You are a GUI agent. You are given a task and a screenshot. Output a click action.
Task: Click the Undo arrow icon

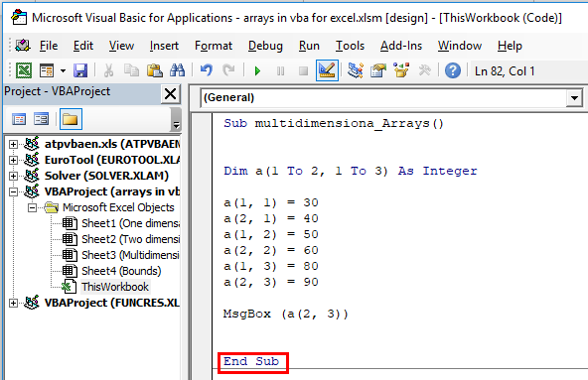[x=206, y=70]
